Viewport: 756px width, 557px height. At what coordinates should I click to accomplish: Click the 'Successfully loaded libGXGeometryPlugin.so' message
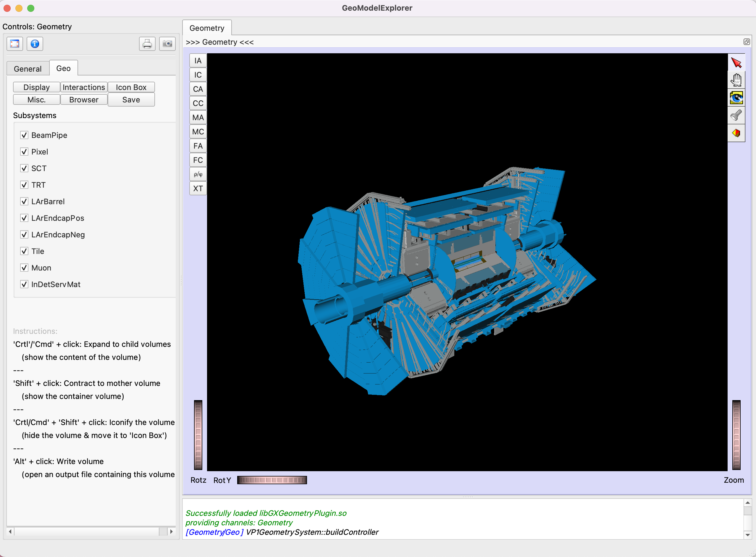pyautogui.click(x=266, y=513)
